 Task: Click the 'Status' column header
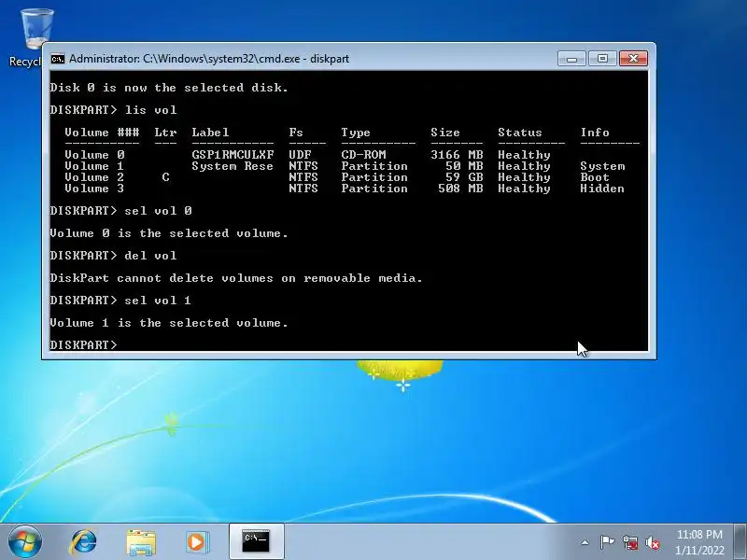(520, 133)
